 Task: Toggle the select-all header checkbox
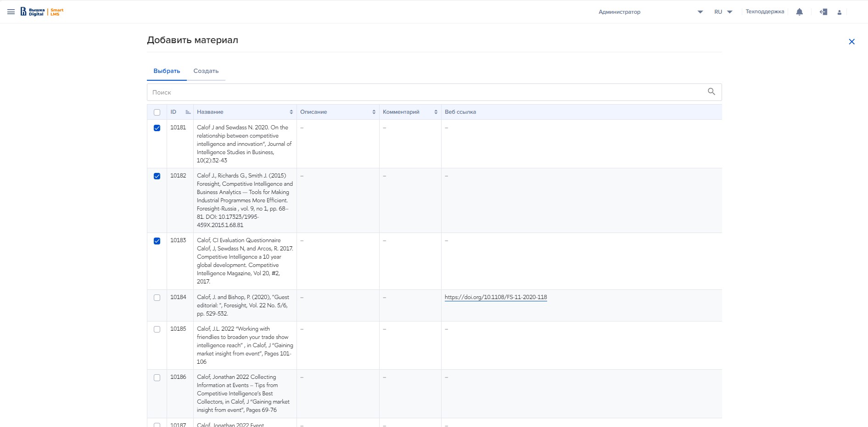157,112
